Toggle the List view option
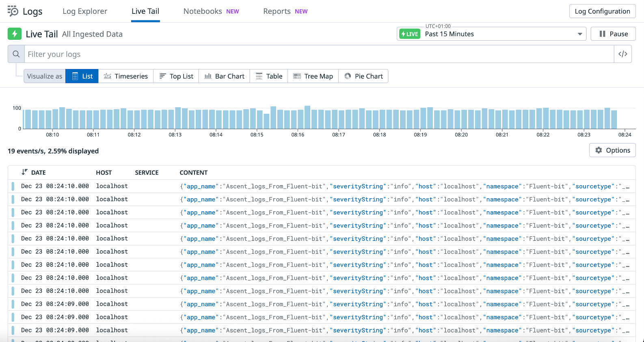The height and width of the screenshot is (342, 644). click(82, 76)
